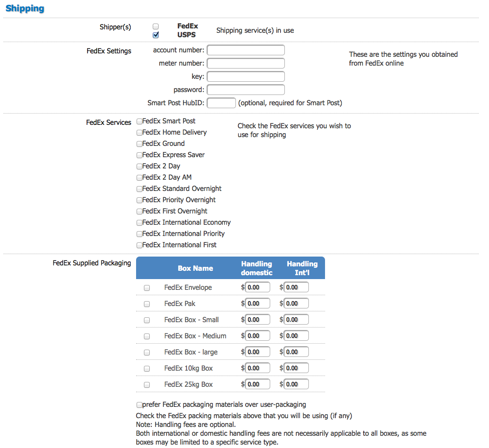This screenshot has width=489, height=448.
Task: Click FedEx Envelope Int'l handling field
Action: click(x=296, y=287)
